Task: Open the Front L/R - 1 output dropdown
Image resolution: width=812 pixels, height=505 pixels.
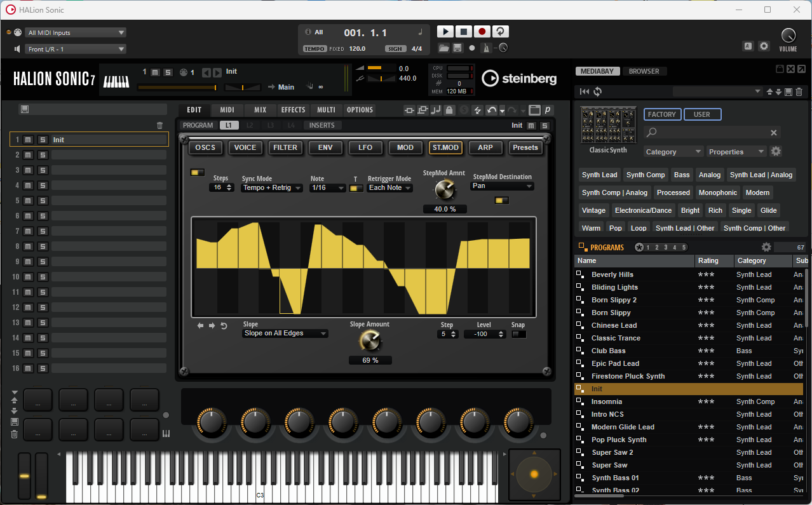Action: [76, 49]
